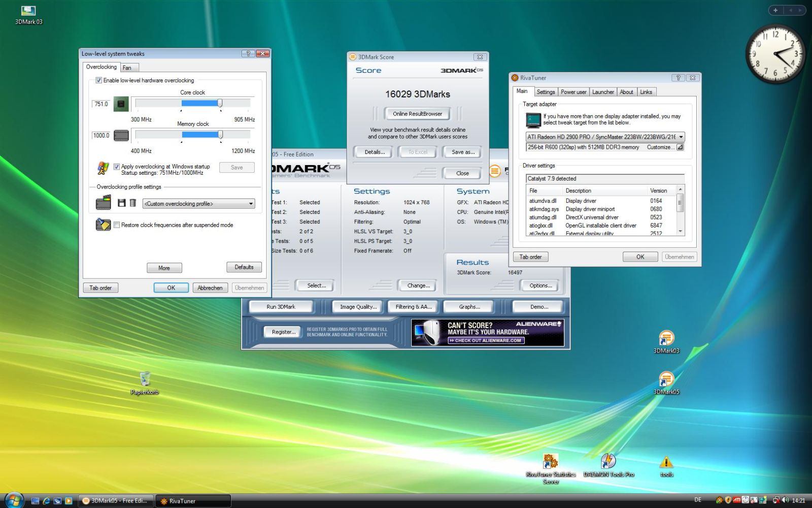Click Switch between windows quick launch icon

point(57,501)
